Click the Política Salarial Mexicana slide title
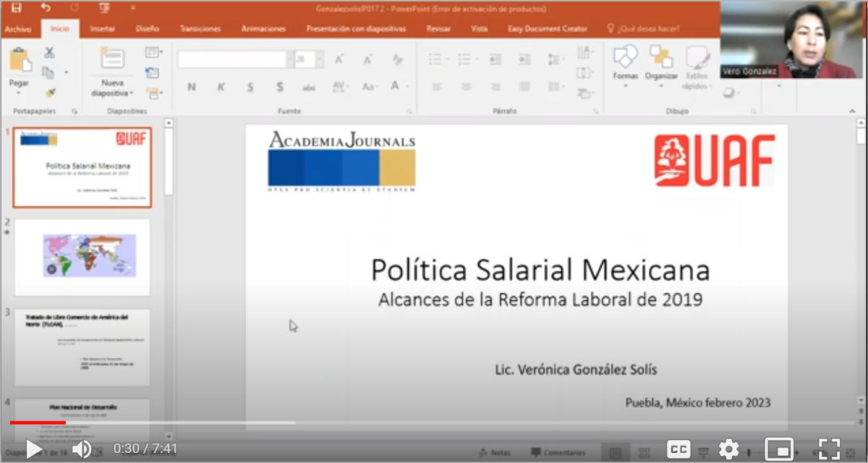Viewport: 868px width, 463px height. click(x=540, y=270)
